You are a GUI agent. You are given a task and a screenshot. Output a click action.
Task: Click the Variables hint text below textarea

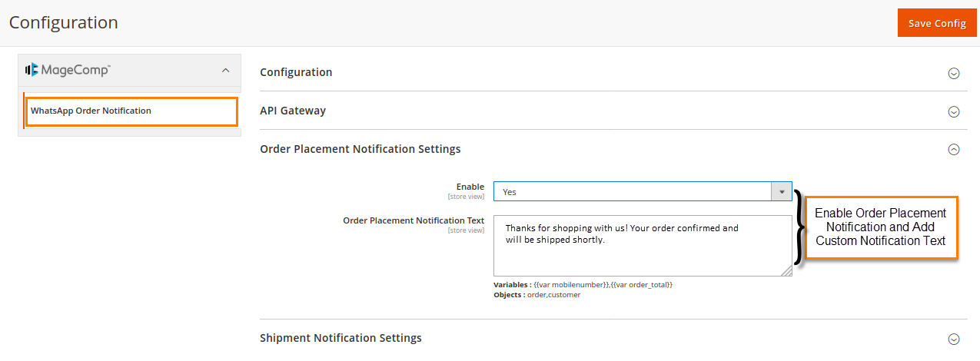pyautogui.click(x=583, y=285)
